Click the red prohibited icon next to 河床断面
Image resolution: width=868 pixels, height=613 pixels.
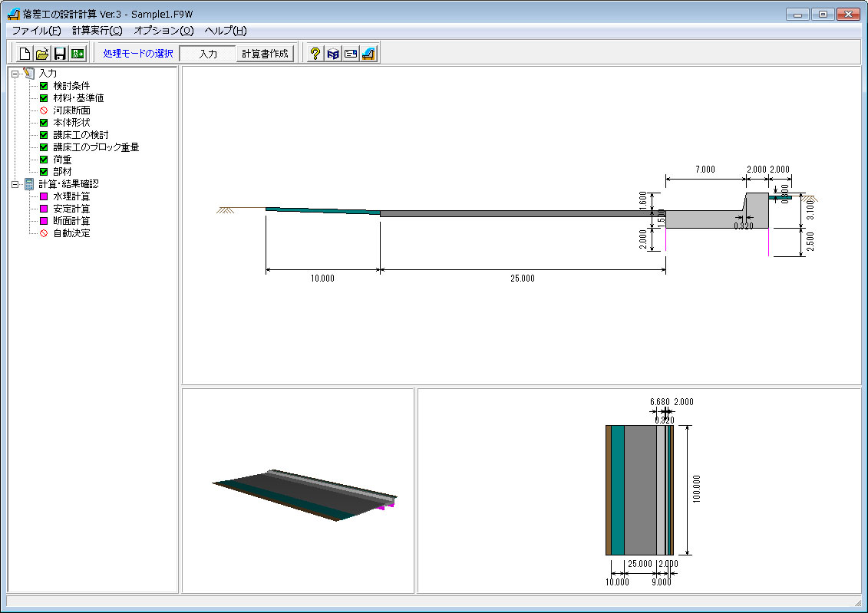(x=44, y=110)
